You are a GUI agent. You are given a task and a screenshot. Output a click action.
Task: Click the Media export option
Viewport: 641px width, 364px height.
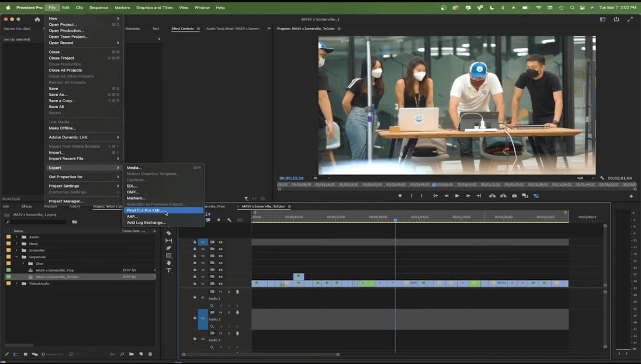click(134, 167)
